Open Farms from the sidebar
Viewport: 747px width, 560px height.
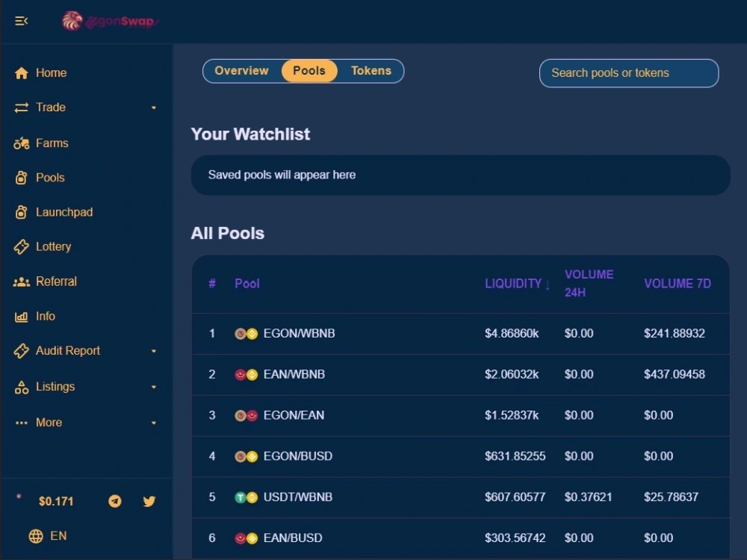coord(52,143)
